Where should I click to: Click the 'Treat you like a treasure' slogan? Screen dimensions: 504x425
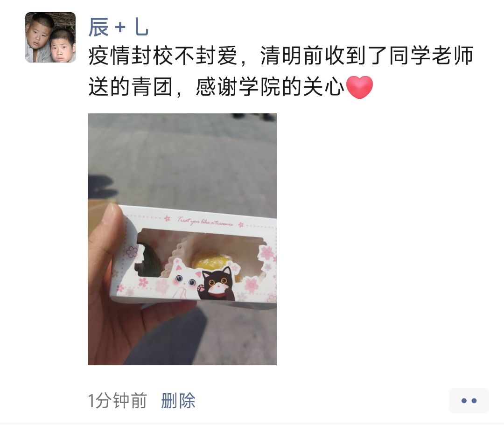[205, 221]
